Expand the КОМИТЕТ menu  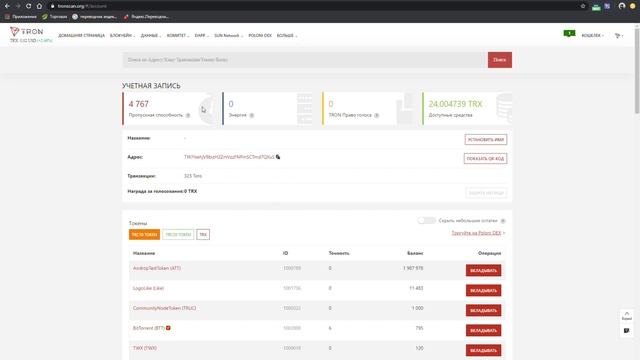point(178,36)
